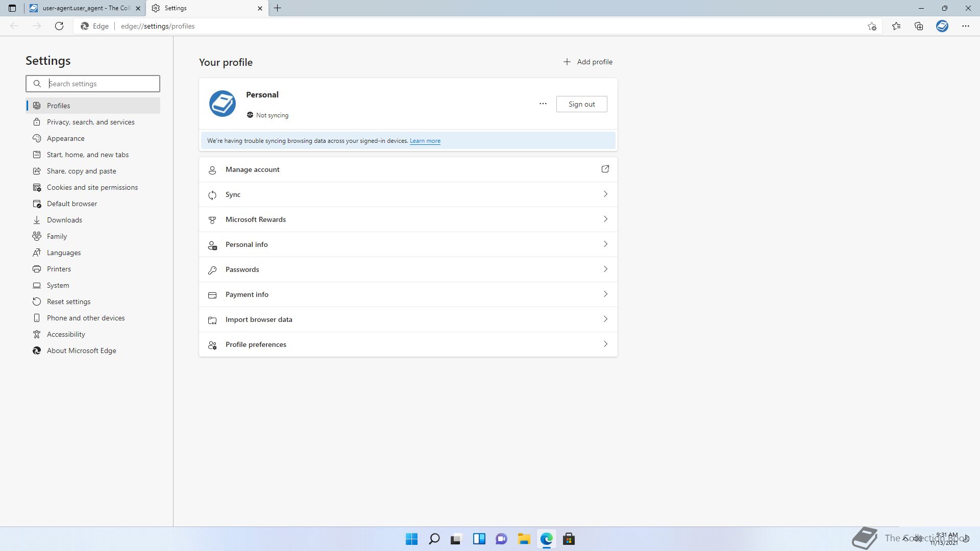Add this page to favorites star icon
The image size is (980, 551).
tap(872, 26)
